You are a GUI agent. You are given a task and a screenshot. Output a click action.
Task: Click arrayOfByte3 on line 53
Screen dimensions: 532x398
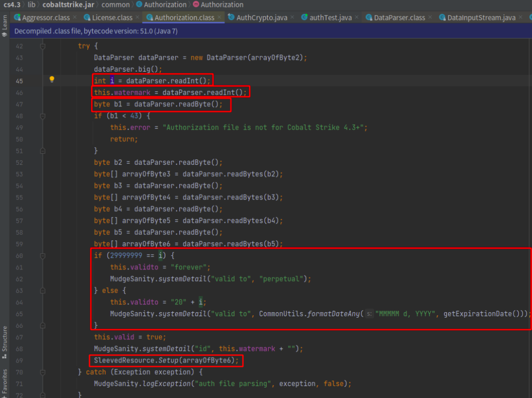146,174
